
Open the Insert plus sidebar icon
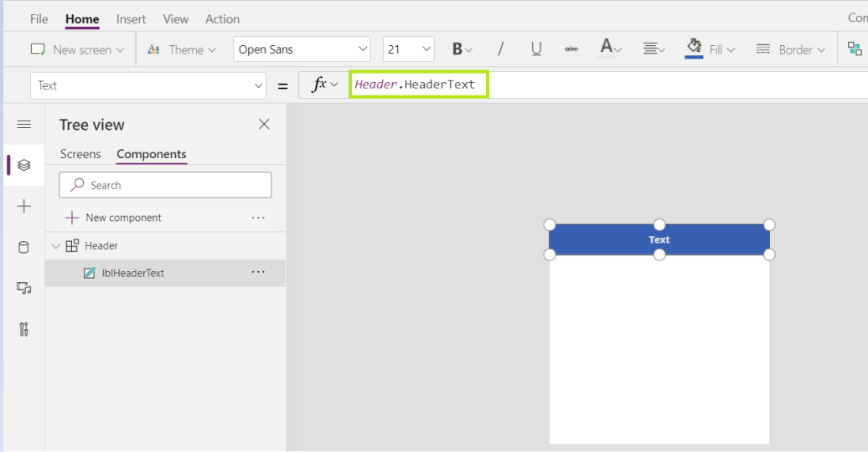click(x=23, y=207)
